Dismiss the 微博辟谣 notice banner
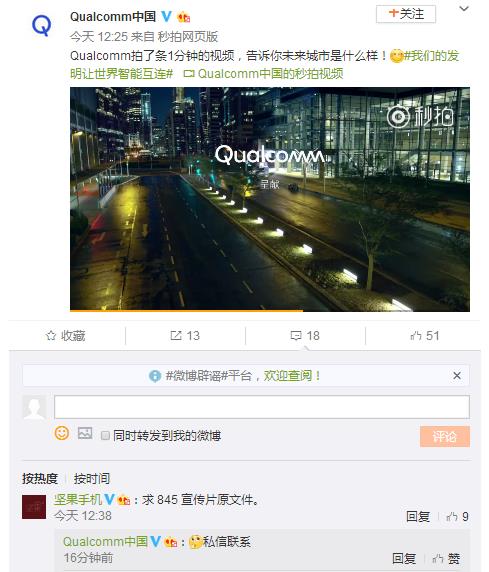 pos(457,375)
